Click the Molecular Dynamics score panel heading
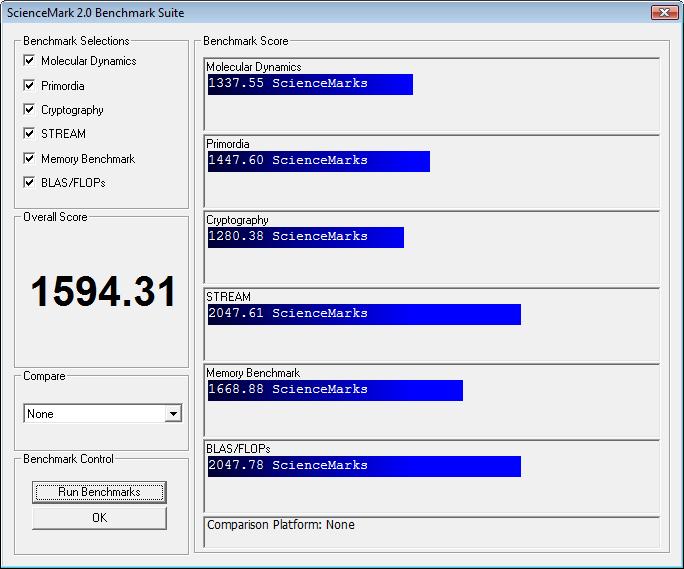 click(253, 67)
